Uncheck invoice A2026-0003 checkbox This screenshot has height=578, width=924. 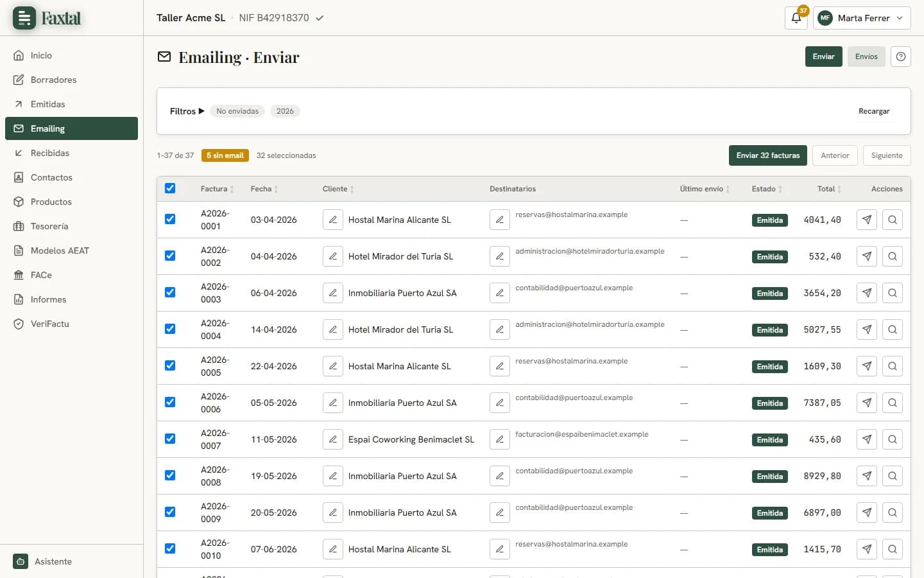coord(170,292)
